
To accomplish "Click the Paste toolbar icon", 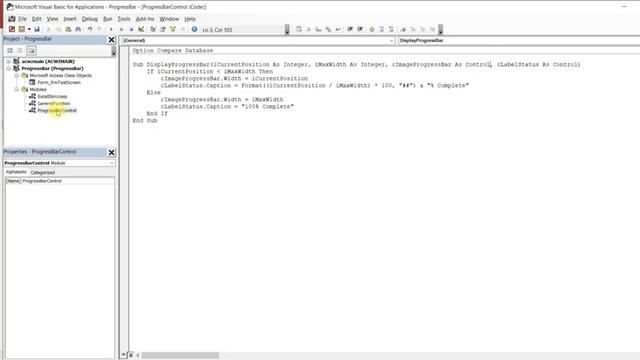I will [68, 29].
